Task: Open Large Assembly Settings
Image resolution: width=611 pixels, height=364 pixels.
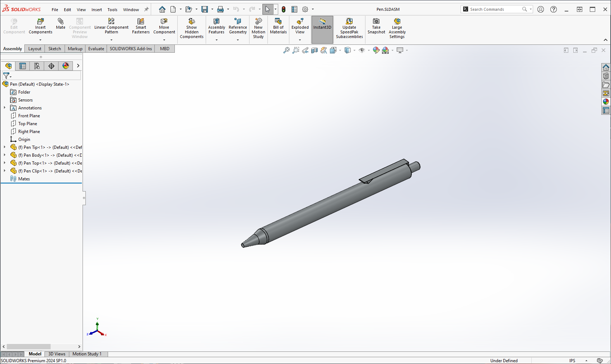Action: click(397, 28)
